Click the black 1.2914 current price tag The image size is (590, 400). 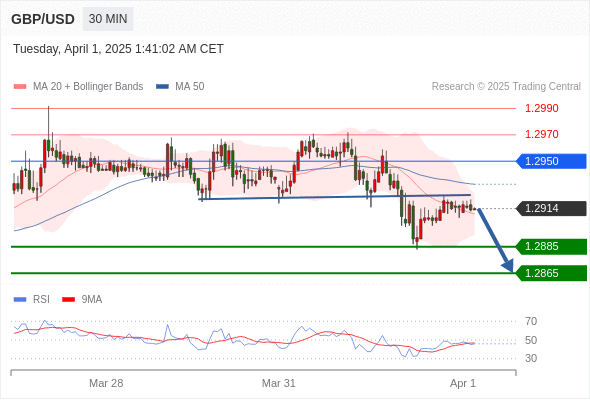551,208
